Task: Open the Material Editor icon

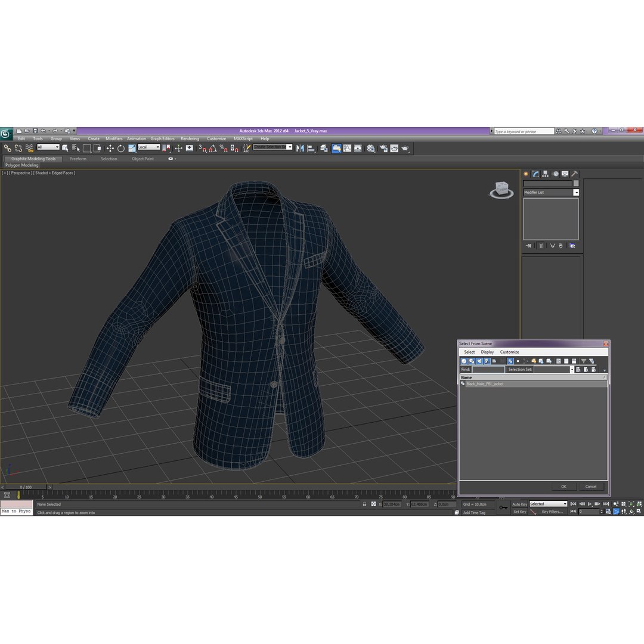Action: 371,148
